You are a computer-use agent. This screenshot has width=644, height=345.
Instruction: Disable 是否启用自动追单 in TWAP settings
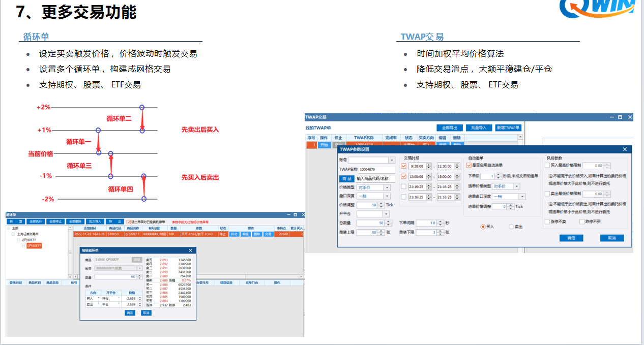[469, 166]
